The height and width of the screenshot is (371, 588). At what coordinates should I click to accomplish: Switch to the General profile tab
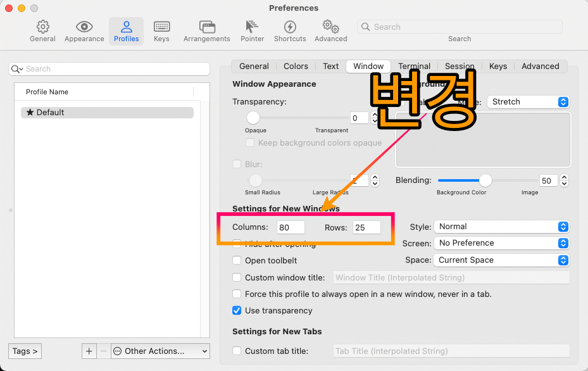pyautogui.click(x=254, y=66)
